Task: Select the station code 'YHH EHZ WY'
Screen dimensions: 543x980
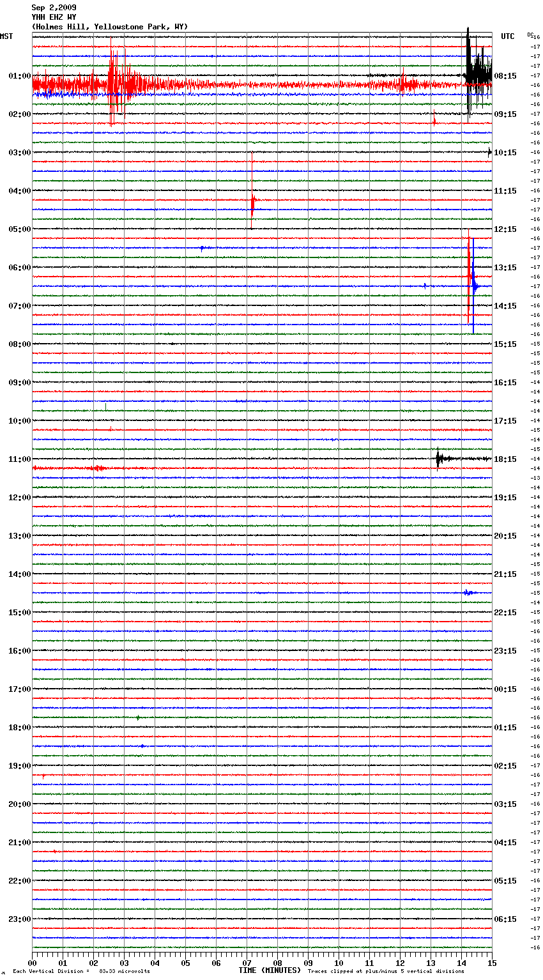Action: [x=54, y=17]
